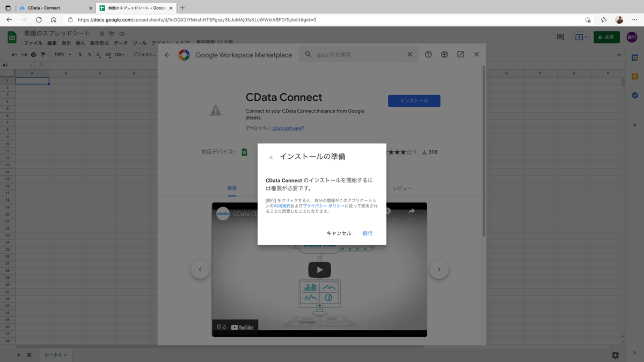Screen dimensions: 644x362
Task: Click 見る YouTube watch link
Action: [x=235, y=327]
